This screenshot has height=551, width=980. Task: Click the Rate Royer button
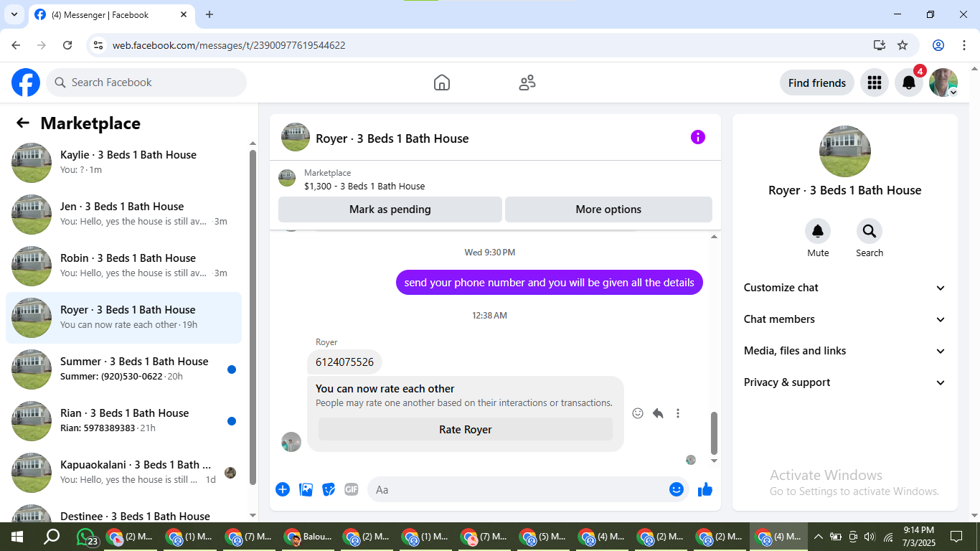466,430
